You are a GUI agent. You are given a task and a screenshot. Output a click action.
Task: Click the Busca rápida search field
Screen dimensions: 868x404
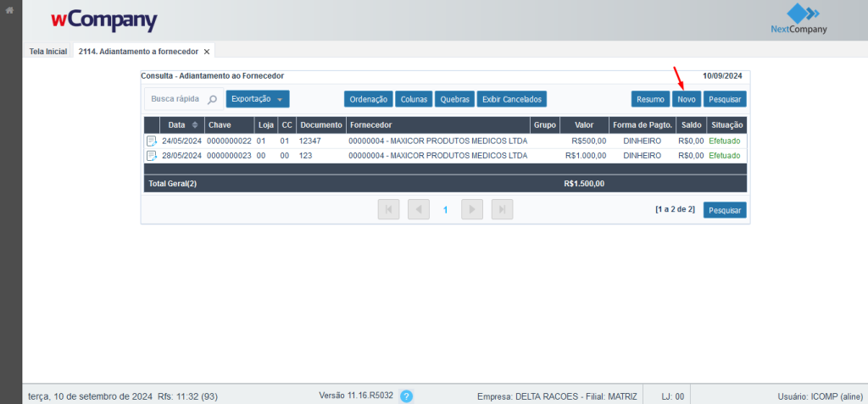pyautogui.click(x=175, y=99)
